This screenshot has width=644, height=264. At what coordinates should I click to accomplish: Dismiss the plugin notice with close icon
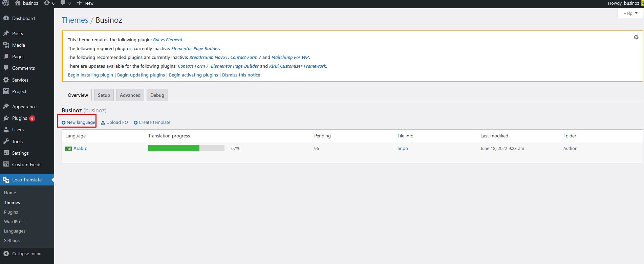click(x=636, y=37)
